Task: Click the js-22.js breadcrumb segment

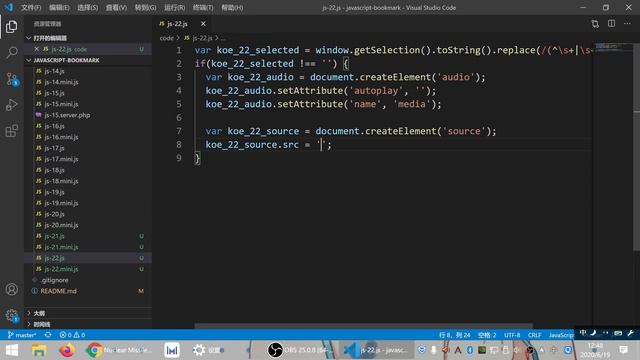Action: click(199, 38)
